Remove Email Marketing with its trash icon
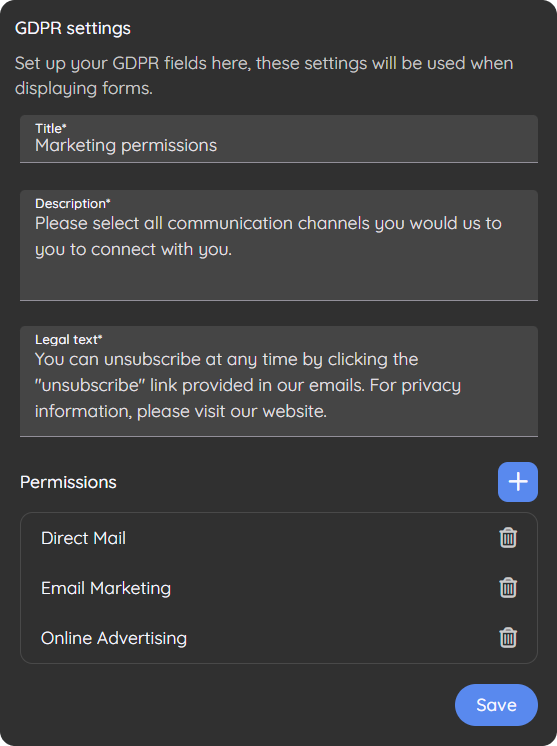 click(508, 588)
